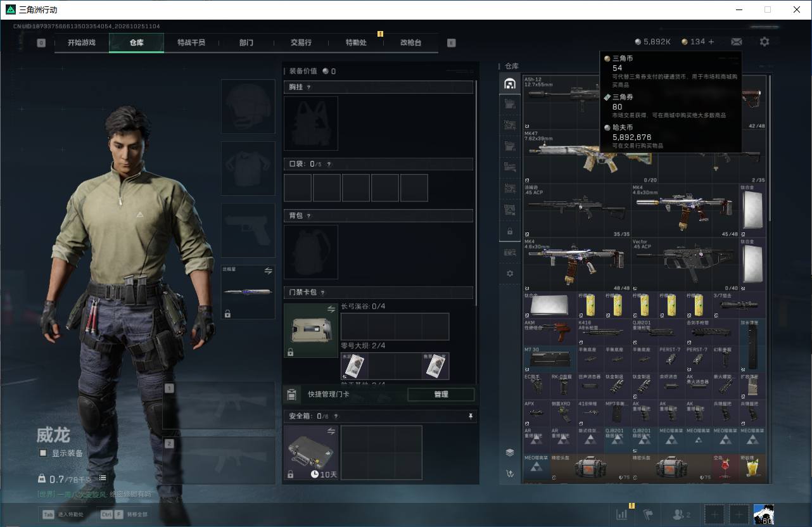The height and width of the screenshot is (527, 812).
Task: Click the 5,892K currency balance
Action: click(652, 42)
